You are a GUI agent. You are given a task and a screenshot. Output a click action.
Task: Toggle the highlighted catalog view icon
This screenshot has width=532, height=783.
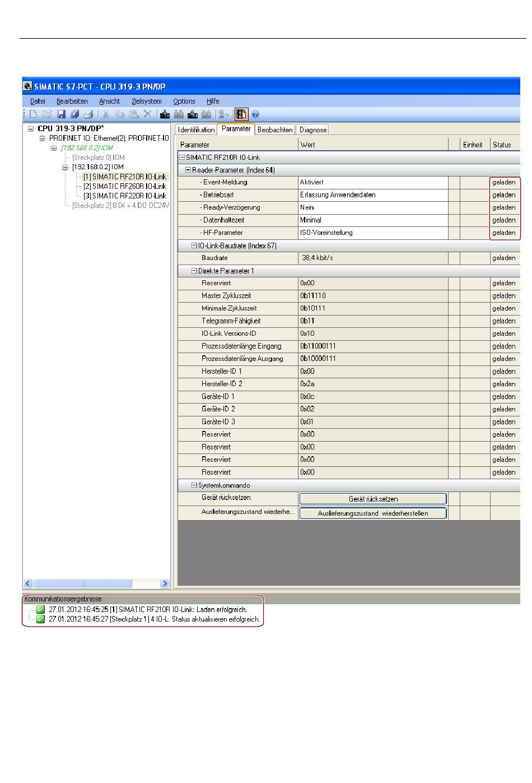point(241,114)
